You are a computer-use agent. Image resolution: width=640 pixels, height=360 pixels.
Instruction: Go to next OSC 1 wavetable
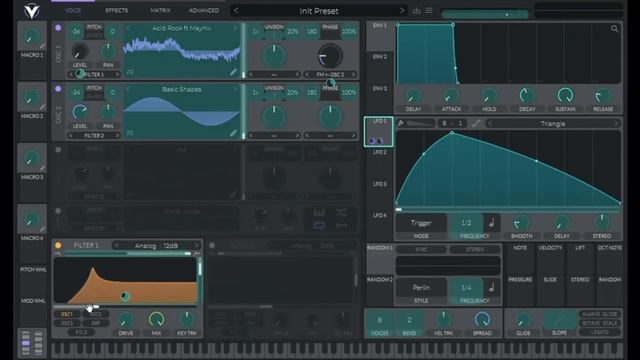(236, 28)
